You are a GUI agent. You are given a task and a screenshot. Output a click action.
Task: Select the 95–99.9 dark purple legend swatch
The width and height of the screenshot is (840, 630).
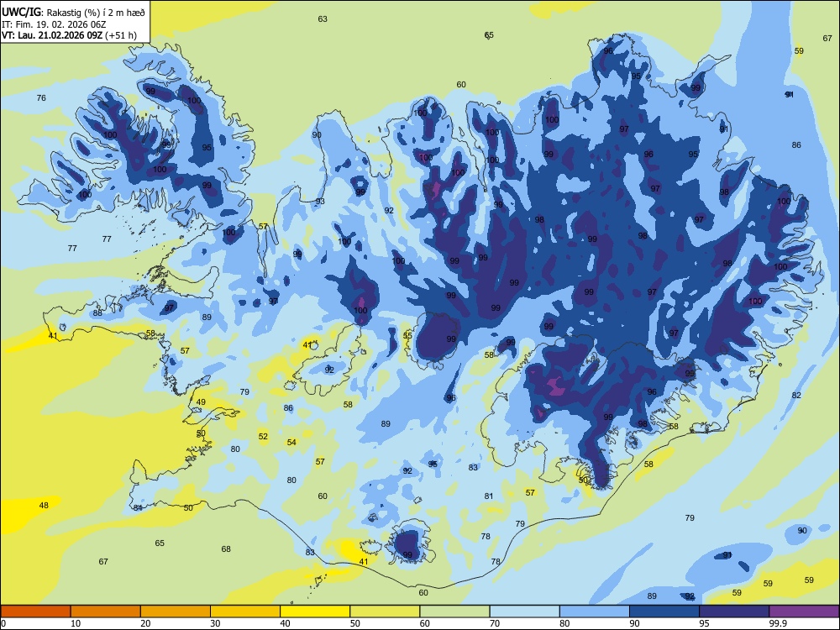[x=734, y=612]
